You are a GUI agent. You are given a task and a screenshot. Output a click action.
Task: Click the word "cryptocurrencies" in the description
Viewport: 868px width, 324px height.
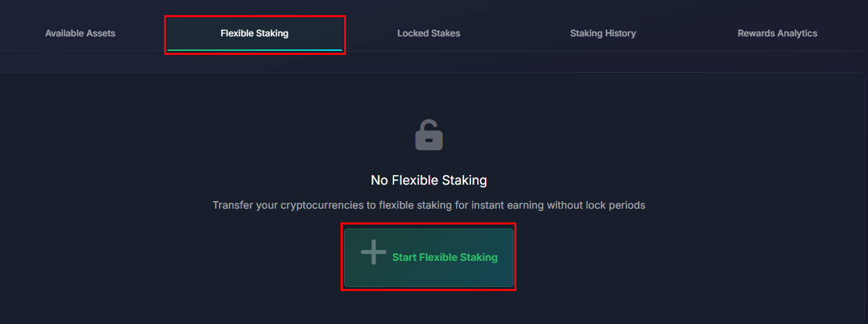pyautogui.click(x=328, y=205)
